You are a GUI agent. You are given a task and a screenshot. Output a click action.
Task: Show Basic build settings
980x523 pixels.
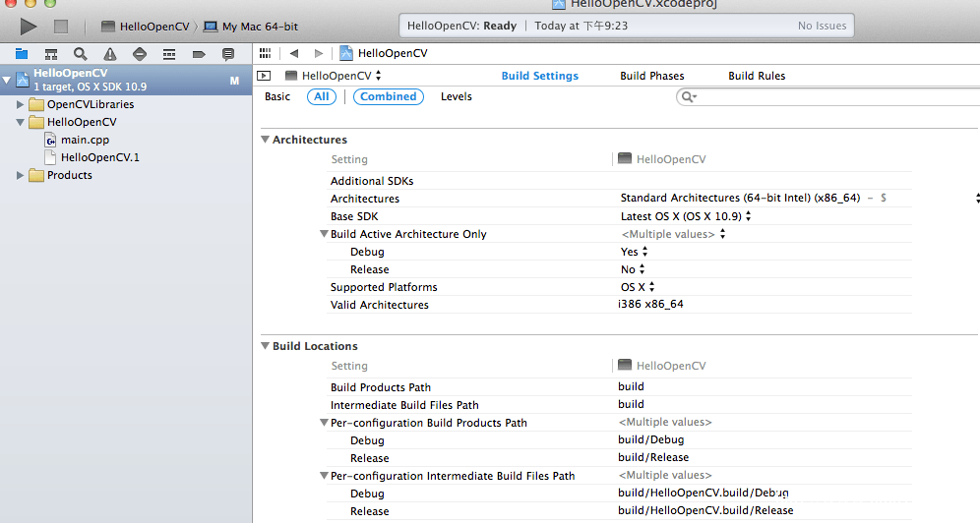tap(277, 96)
